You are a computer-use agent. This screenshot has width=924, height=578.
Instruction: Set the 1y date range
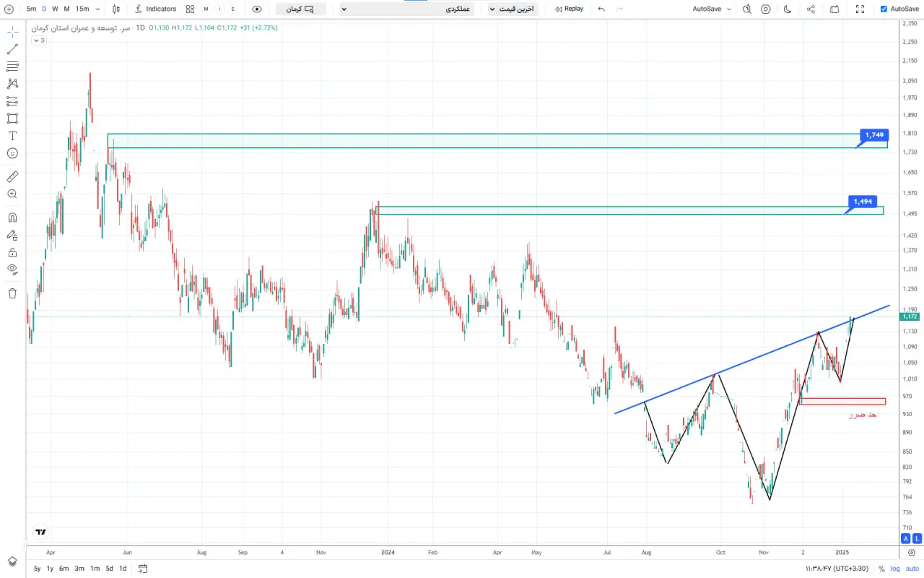[50, 569]
